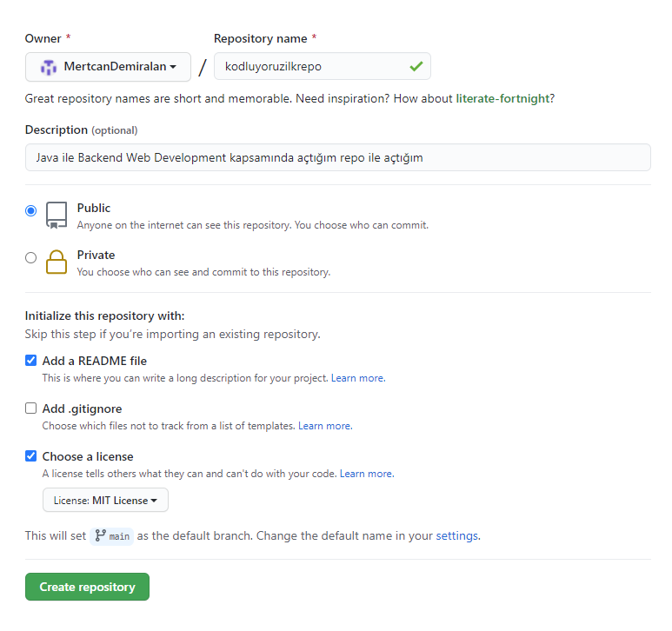
Task: Click the Public repository book icon
Action: (57, 216)
